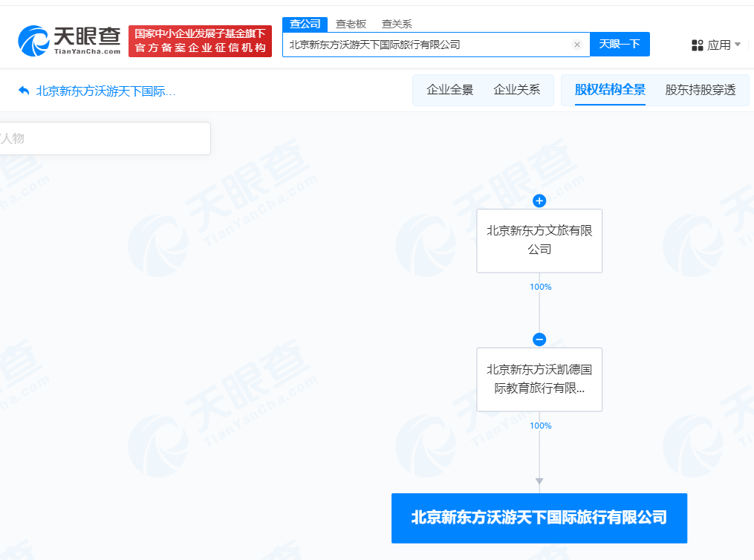Switch to the 查老板 tab
This screenshot has width=754, height=560.
[x=350, y=24]
